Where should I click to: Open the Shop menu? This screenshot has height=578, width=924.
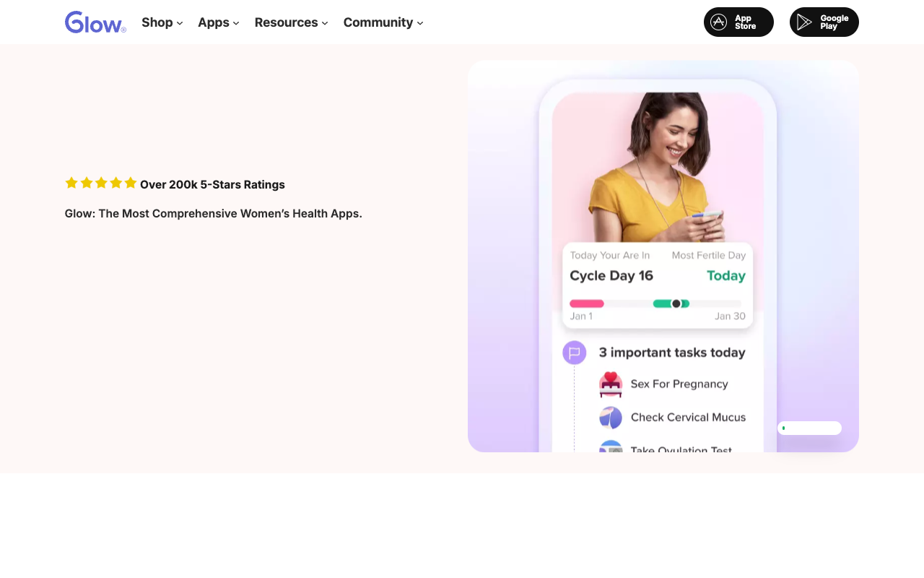click(x=162, y=22)
